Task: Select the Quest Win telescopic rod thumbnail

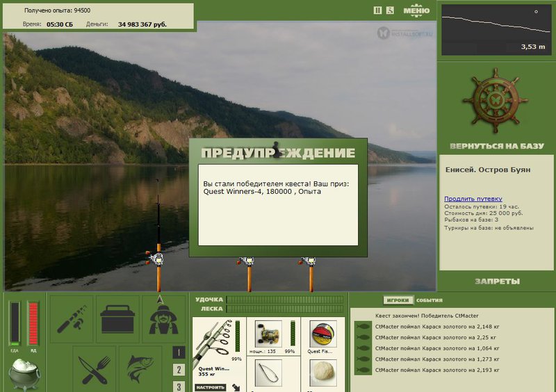Action: coord(213,343)
